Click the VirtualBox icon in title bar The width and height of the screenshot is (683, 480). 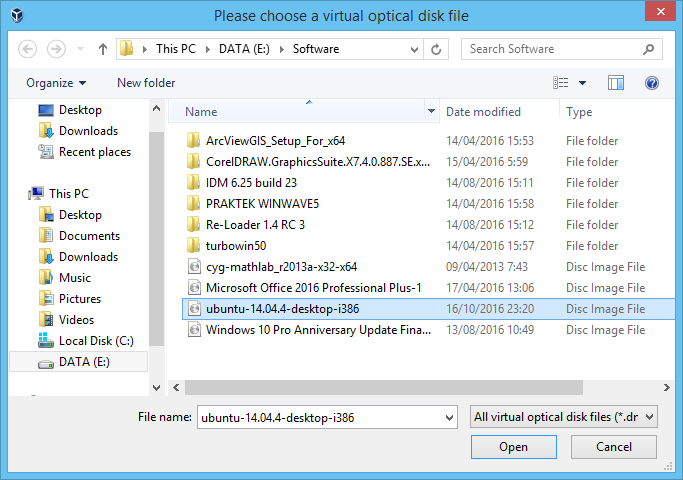(17, 15)
